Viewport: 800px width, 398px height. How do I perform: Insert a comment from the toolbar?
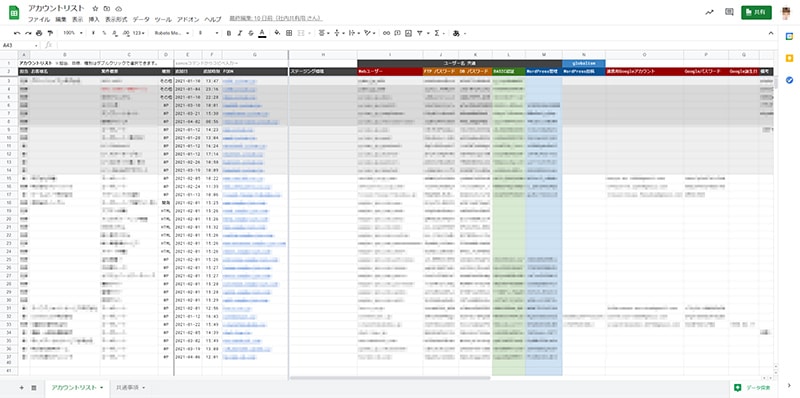[397, 33]
